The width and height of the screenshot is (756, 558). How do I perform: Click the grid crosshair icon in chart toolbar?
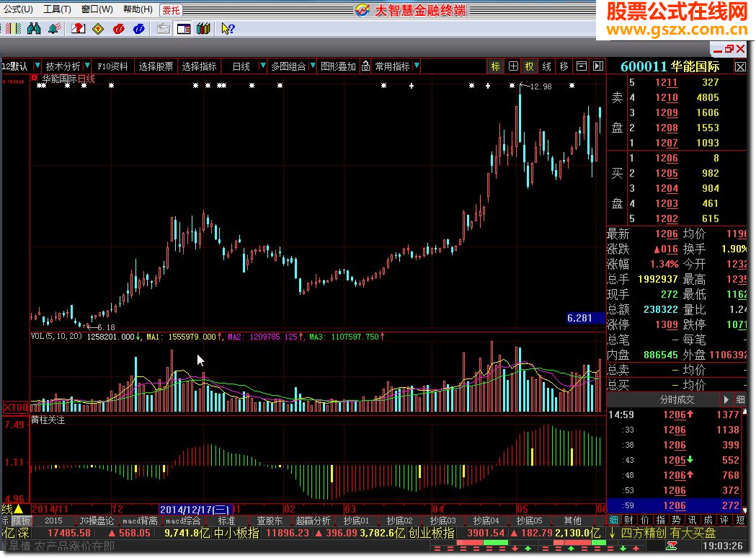[x=513, y=66]
